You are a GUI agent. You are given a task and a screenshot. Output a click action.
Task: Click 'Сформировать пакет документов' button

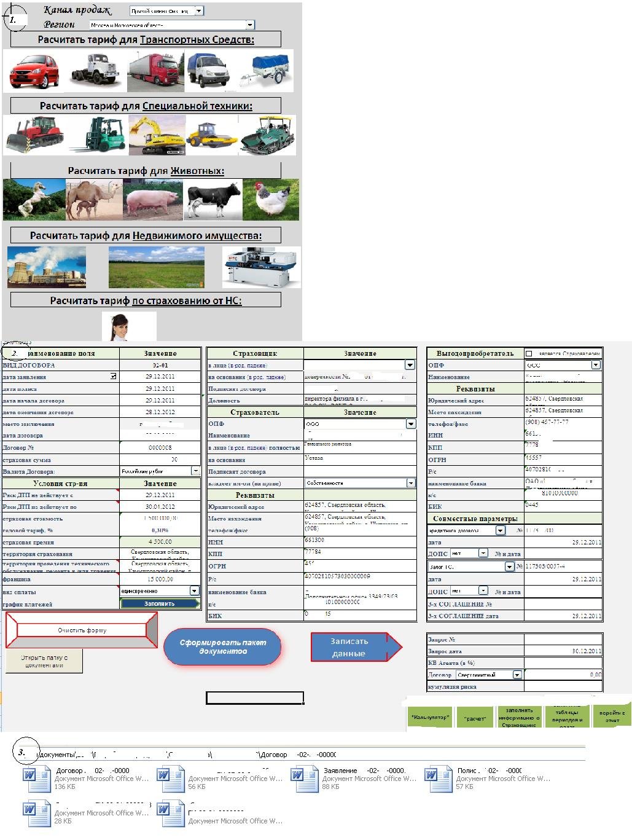pos(223,646)
